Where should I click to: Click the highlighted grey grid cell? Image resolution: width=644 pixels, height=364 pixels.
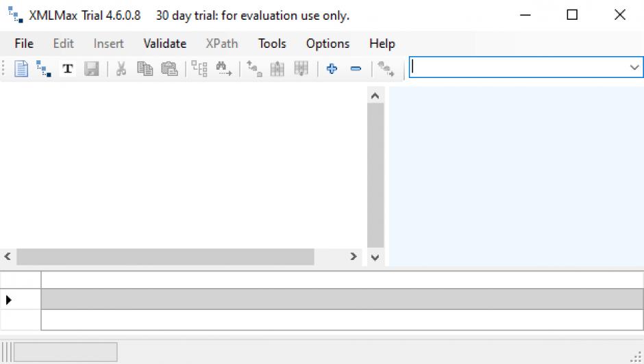pos(342,299)
